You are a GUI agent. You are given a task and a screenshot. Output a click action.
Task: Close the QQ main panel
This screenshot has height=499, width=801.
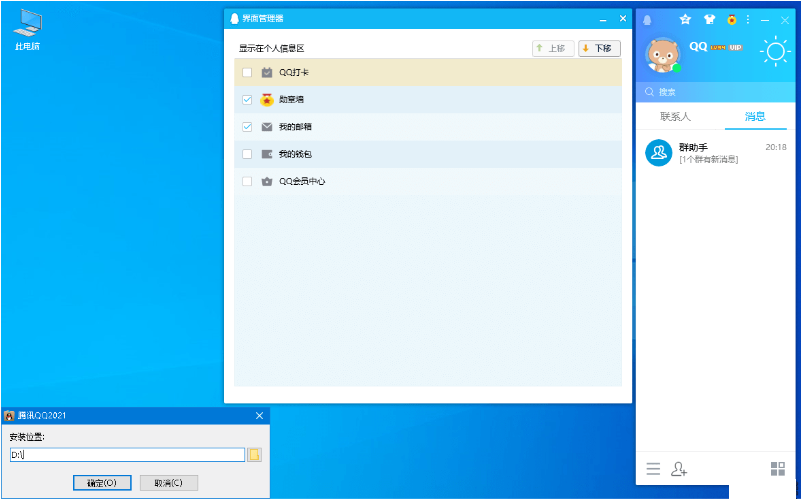(x=785, y=20)
